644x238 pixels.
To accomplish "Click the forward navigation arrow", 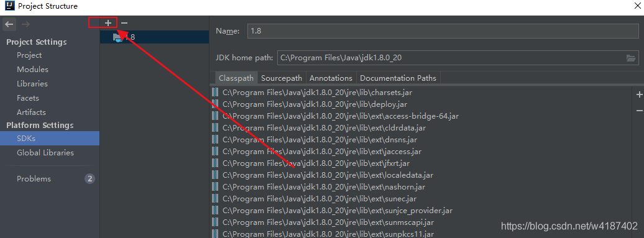I will point(25,24).
